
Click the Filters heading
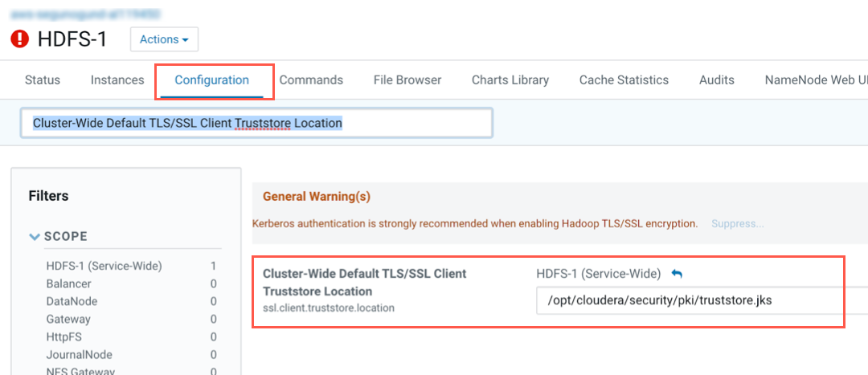(49, 196)
